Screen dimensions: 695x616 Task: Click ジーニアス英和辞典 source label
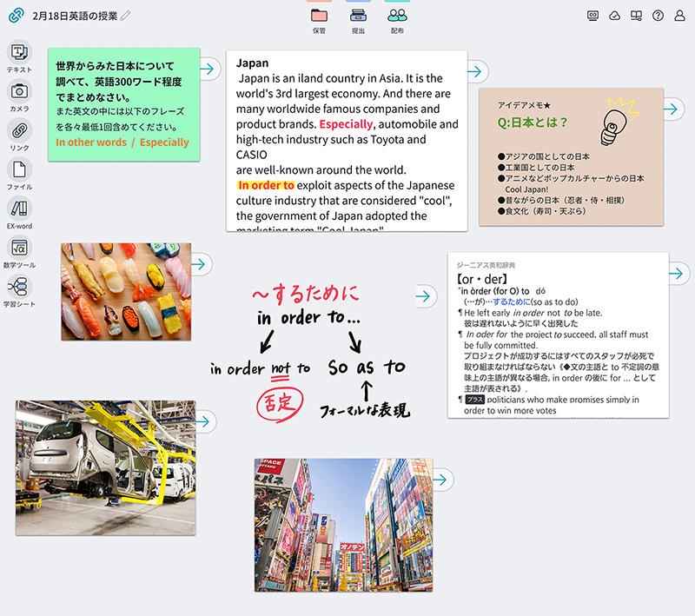click(486, 265)
